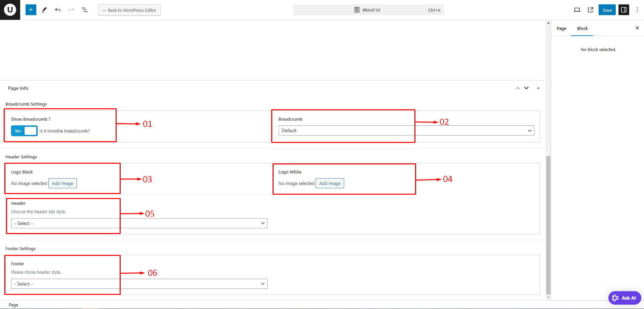Open the three-dot Options menu
Screen dimensions: 644x309
637,10
